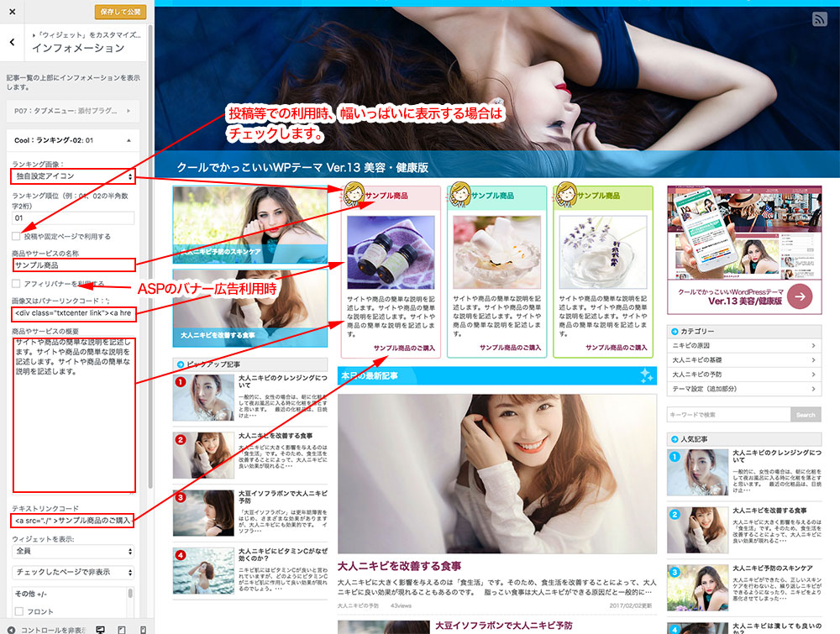Click the キーワードで検索 search box
Image resolution: width=840 pixels, height=634 pixels.
728,415
